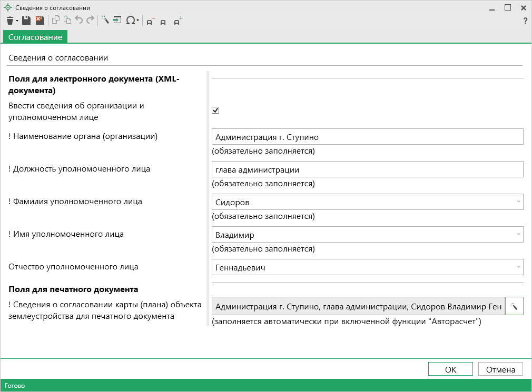Click the help question mark icon

pos(525,21)
